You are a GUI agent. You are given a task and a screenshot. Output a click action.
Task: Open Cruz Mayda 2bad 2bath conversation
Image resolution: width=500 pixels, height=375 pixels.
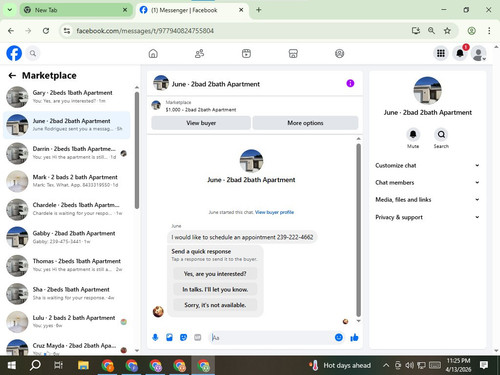pyautogui.click(x=67, y=347)
